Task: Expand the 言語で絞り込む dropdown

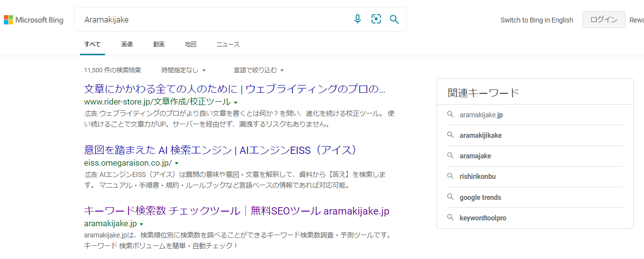Action: click(x=259, y=70)
